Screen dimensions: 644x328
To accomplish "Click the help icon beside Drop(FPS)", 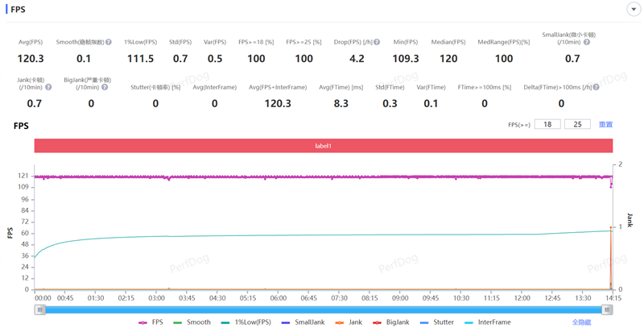I will click(x=377, y=42).
